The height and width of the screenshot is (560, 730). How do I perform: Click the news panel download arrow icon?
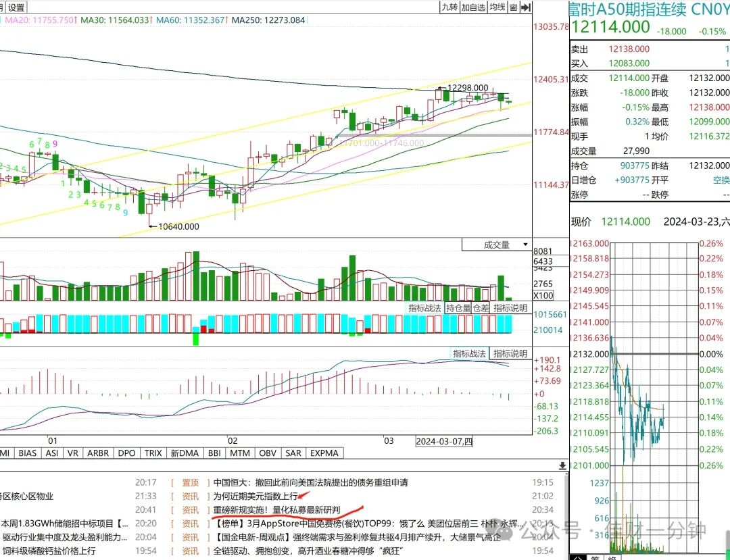[562, 465]
